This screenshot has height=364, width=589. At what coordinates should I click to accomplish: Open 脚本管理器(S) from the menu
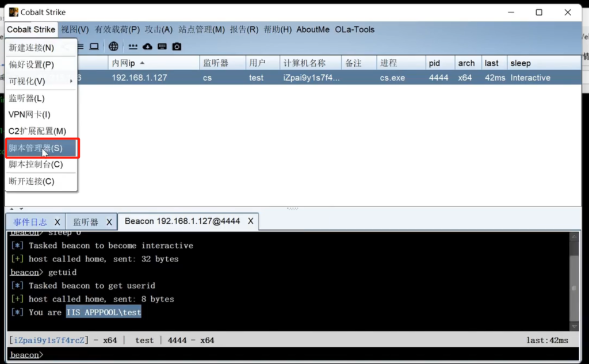(x=41, y=148)
